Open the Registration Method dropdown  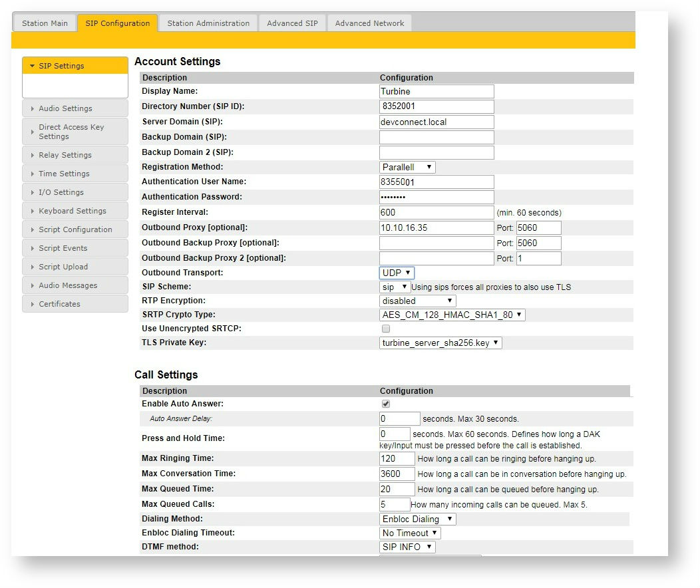pyautogui.click(x=407, y=167)
